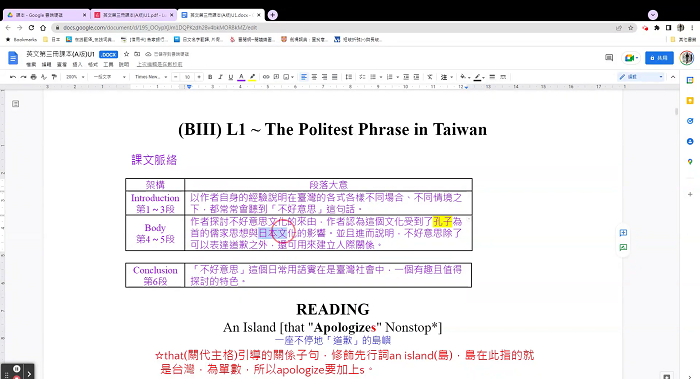Open Google Tasks in the side panel
700x379 pixels.
coord(690,121)
